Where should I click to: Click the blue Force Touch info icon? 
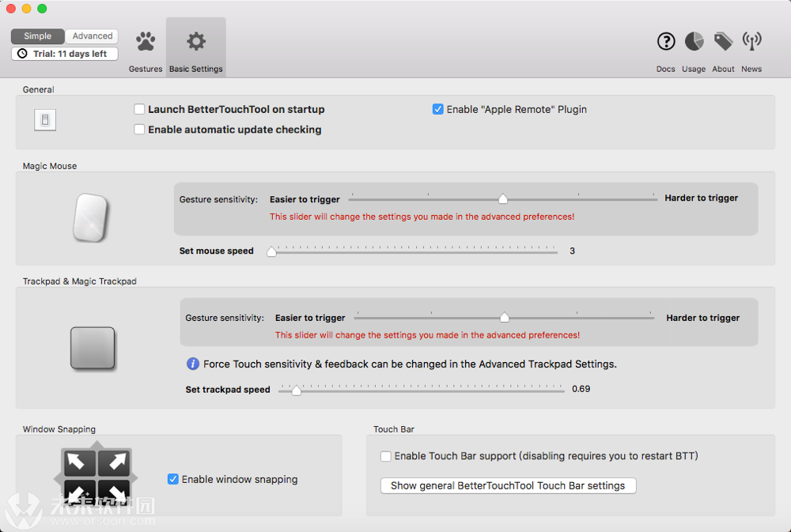[x=192, y=364]
